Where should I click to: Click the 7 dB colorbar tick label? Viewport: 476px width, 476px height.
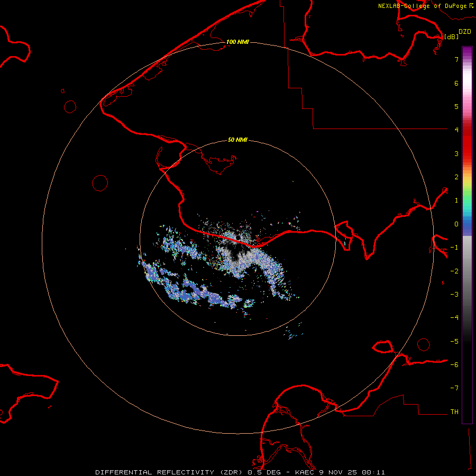pos(456,59)
